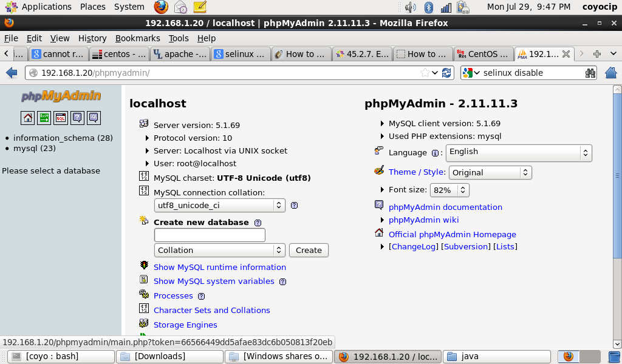The width and height of the screenshot is (622, 364).
Task: Open the Tools menu
Action: tap(179, 38)
